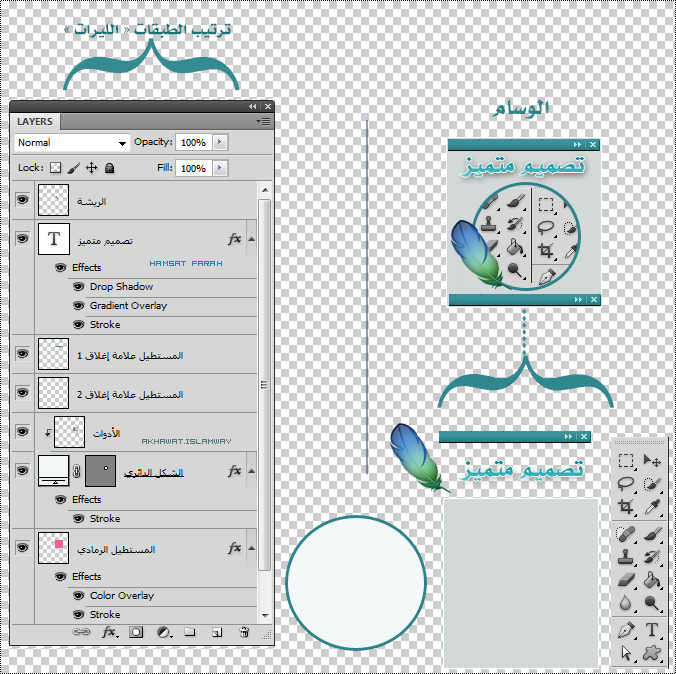The image size is (676, 674).
Task: Hide the الأدوات layer
Action: (22, 432)
